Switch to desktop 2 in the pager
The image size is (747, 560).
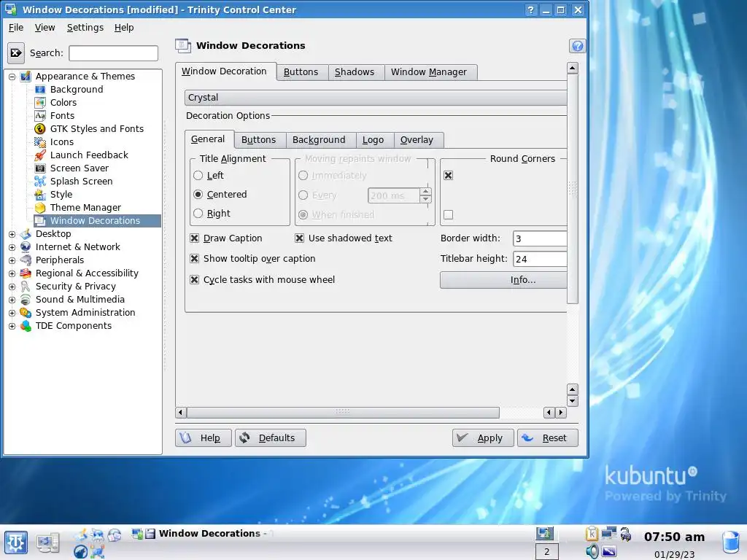pyautogui.click(x=547, y=552)
